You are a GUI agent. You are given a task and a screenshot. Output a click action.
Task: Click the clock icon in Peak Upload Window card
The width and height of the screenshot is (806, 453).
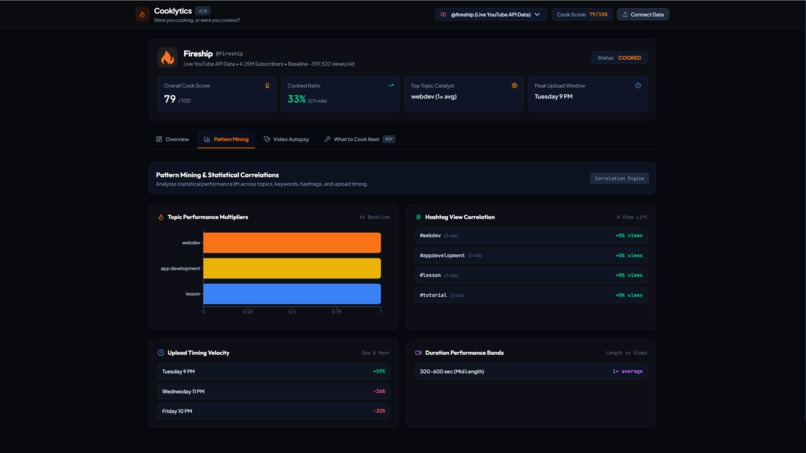(638, 85)
